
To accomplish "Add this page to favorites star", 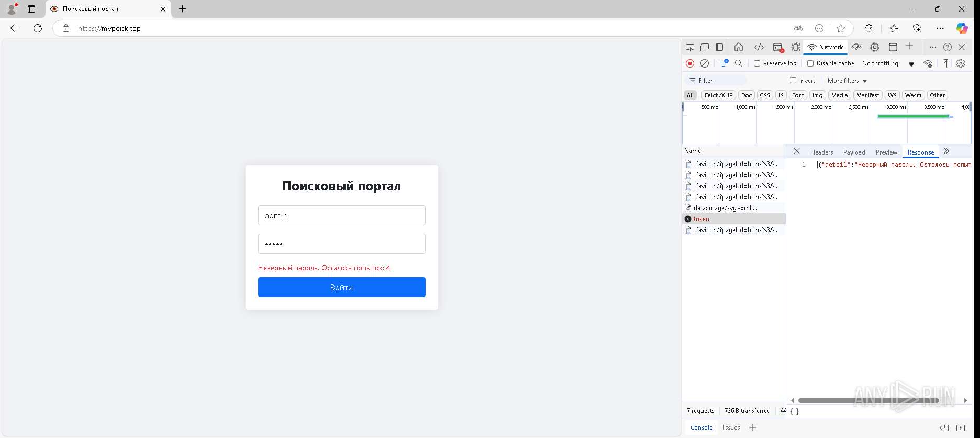I will click(841, 28).
